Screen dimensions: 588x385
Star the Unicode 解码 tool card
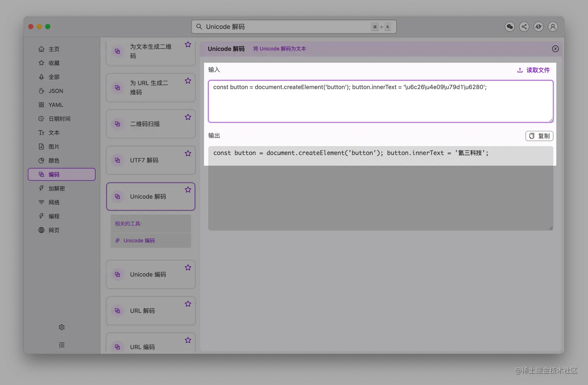[x=188, y=190]
